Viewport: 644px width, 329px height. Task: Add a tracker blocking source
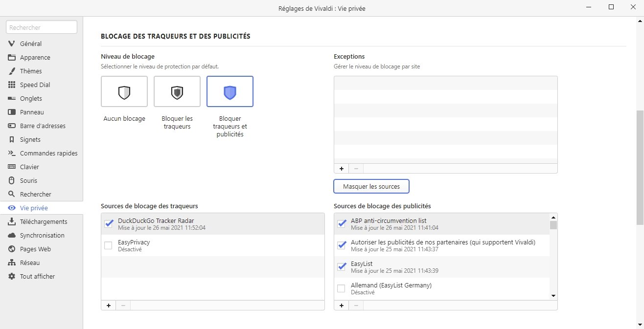[108, 306]
